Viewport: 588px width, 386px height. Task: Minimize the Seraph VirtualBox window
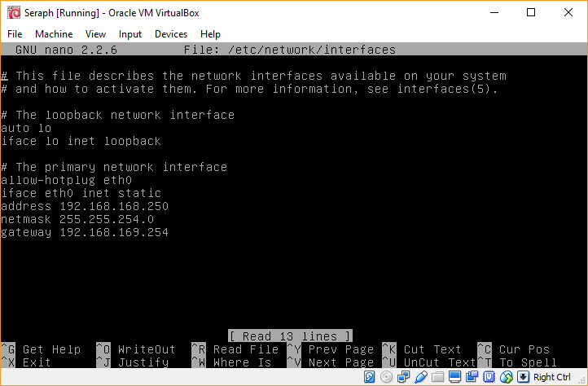[494, 13]
